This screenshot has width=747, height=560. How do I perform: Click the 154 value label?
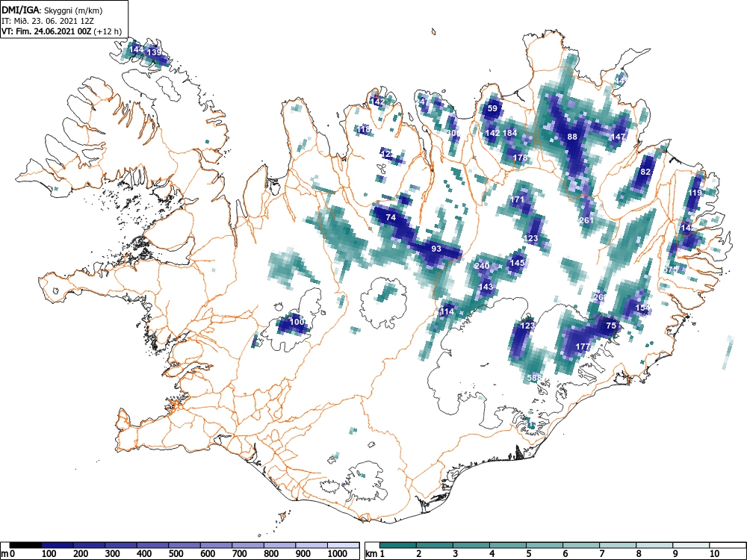[642, 308]
